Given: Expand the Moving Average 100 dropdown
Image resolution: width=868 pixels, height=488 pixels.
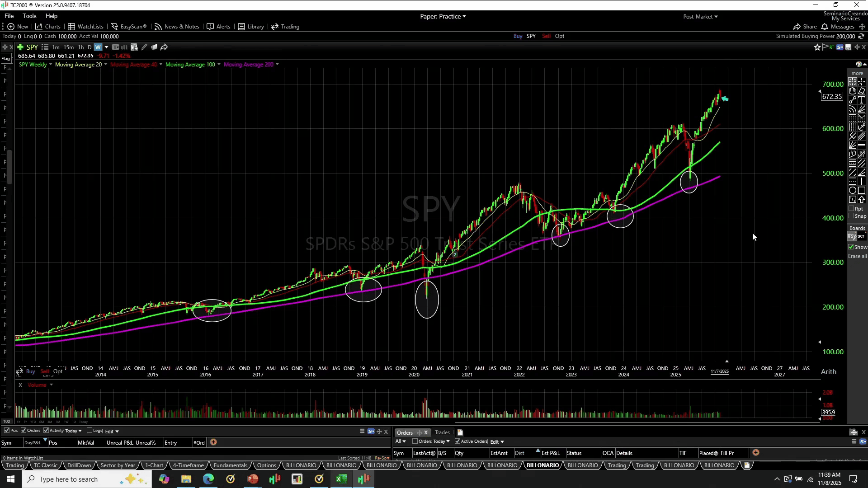Looking at the screenshot, I should point(219,64).
